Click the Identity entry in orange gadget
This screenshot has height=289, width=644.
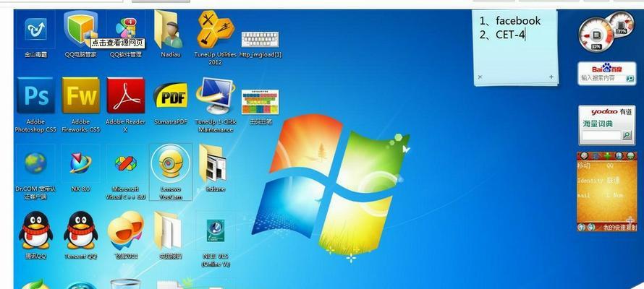[x=590, y=181]
